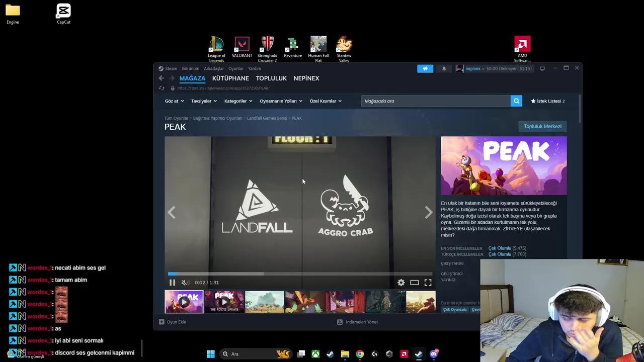Open the Oyunlar menu

coord(236,68)
